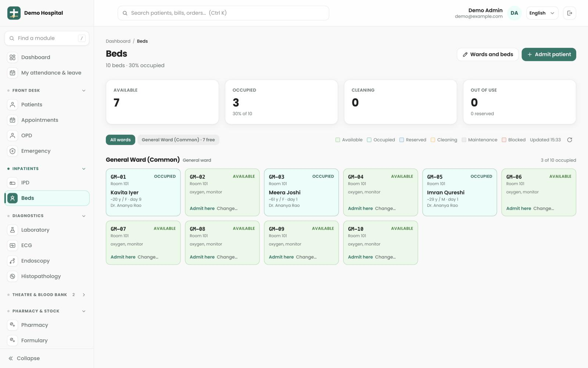588x368 pixels.
Task: Refresh the bed list with reload icon
Action: (x=570, y=140)
